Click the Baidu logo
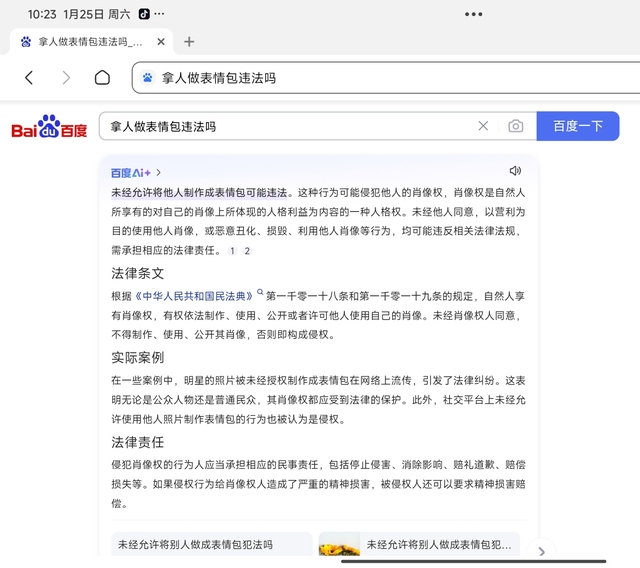 click(49, 129)
